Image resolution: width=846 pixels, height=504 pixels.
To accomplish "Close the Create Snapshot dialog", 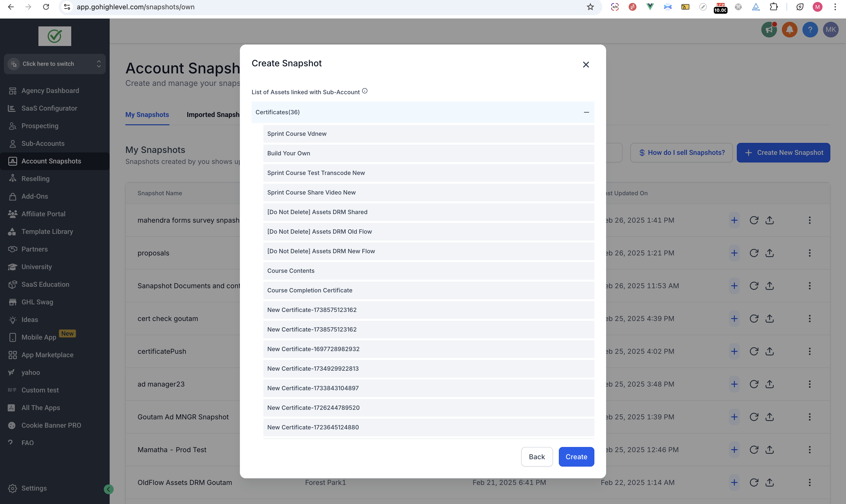I will tap(586, 65).
